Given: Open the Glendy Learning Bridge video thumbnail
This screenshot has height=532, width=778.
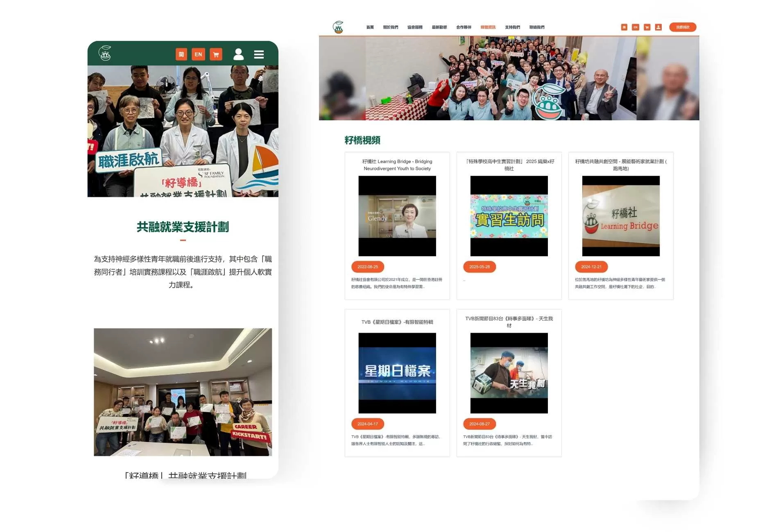Looking at the screenshot, I should tap(397, 216).
